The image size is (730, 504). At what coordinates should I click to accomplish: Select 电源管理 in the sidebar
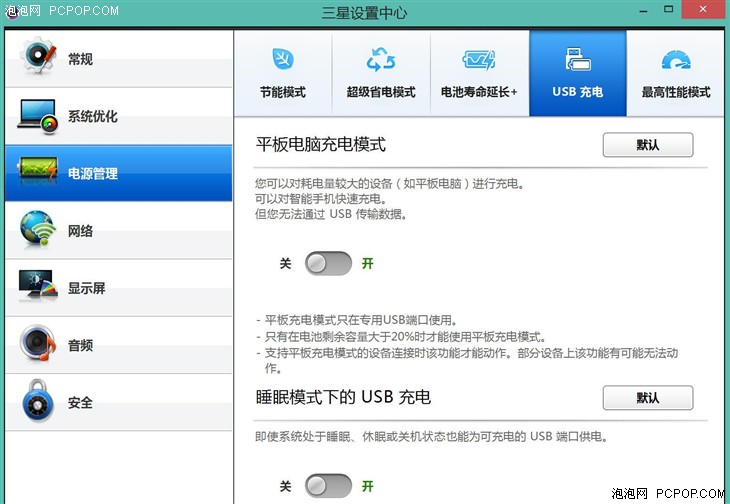coord(118,173)
